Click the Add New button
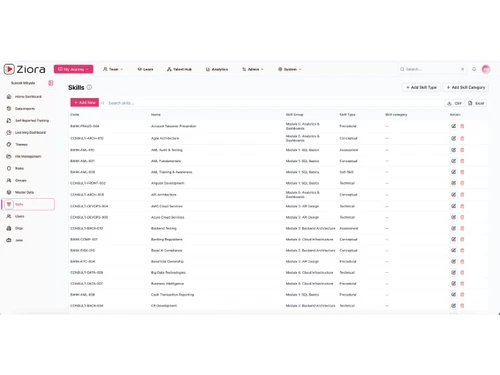This screenshot has height=375, width=500. coord(85,103)
